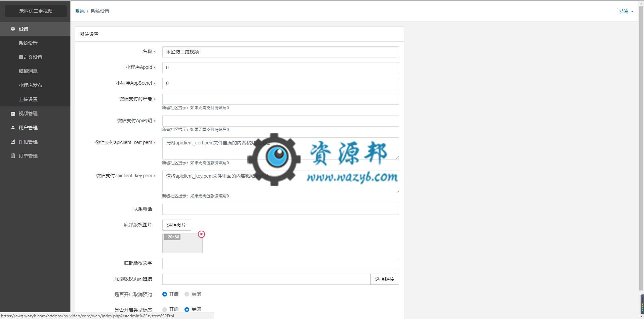Open 上传设置 in the sidebar
This screenshot has height=319, width=644.
coord(35,99)
